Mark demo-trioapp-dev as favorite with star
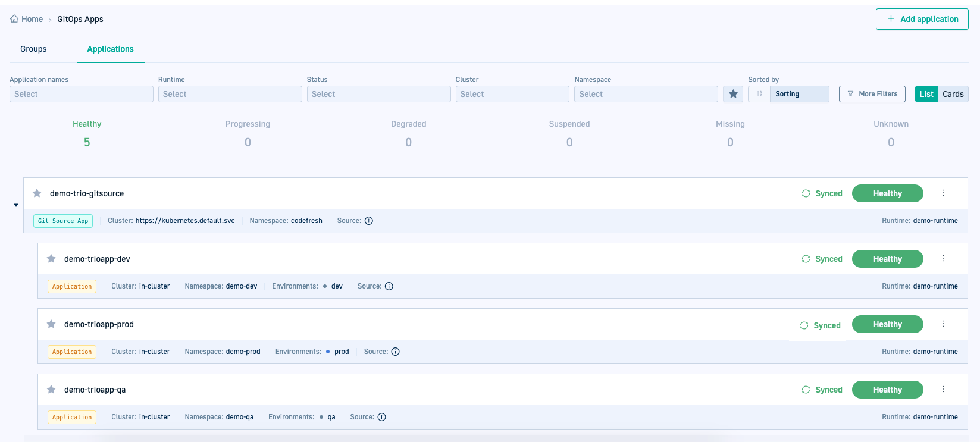Image resolution: width=980 pixels, height=442 pixels. pos(51,259)
